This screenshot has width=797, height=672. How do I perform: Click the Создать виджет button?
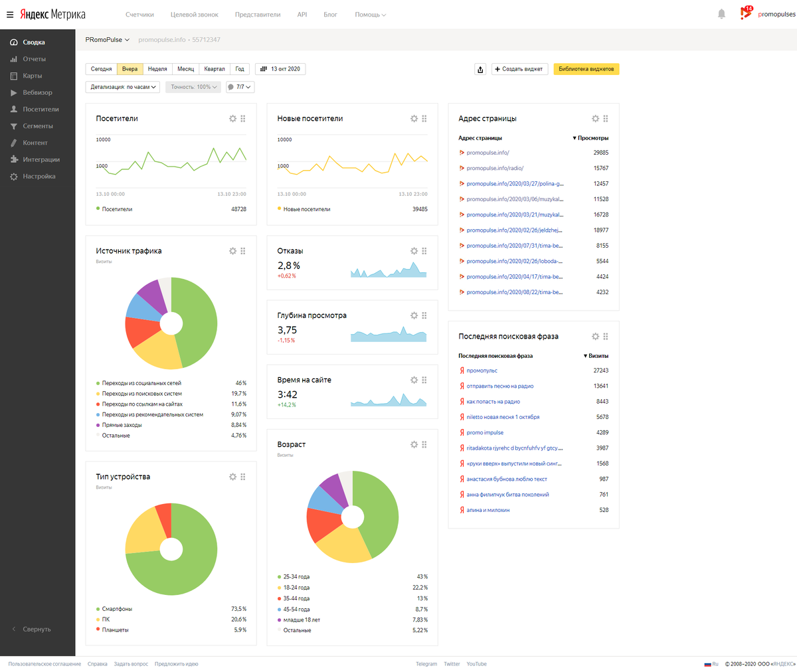pyautogui.click(x=519, y=69)
